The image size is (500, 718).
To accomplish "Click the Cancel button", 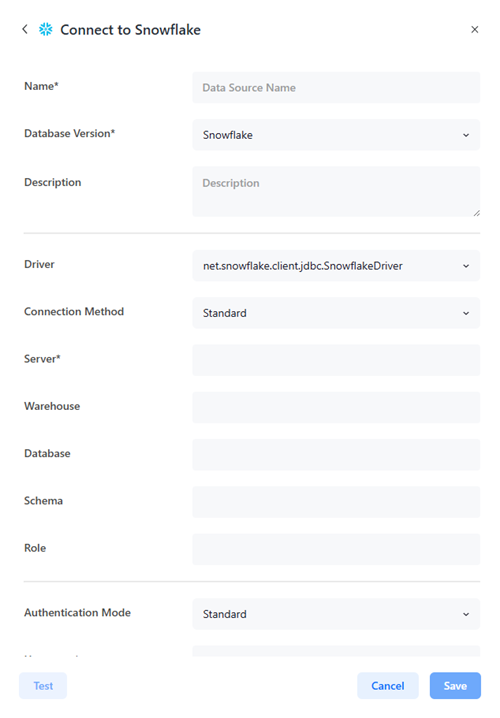I will click(387, 685).
